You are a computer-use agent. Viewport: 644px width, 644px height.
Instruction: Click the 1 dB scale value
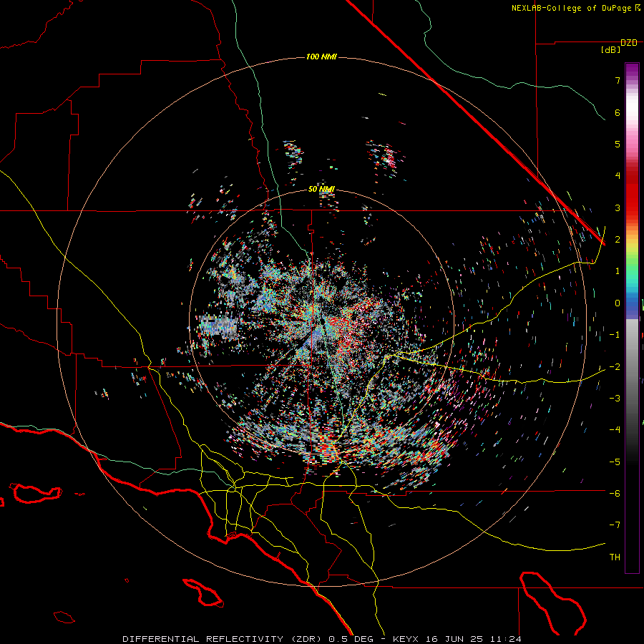coord(618,271)
